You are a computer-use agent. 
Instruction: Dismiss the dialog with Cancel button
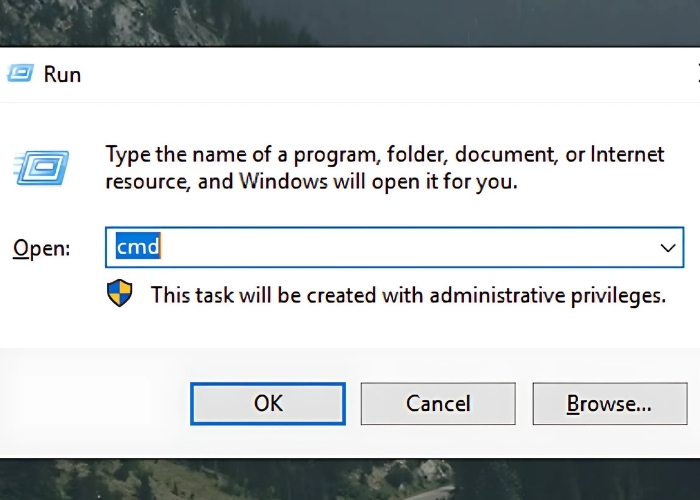click(x=438, y=403)
